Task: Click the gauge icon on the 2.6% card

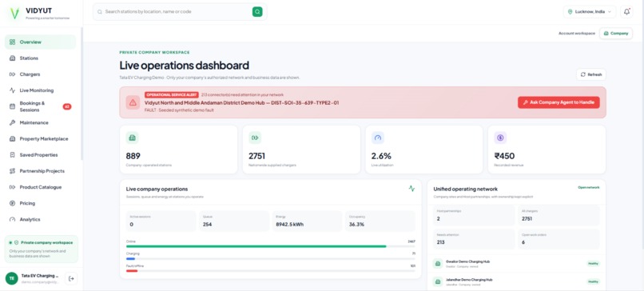Action: click(378, 138)
